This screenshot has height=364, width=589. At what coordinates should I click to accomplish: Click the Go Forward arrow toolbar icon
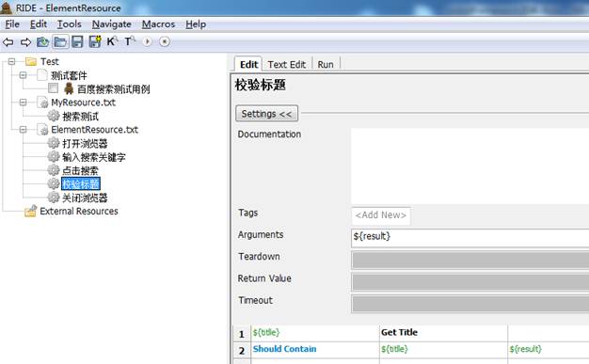click(x=25, y=42)
